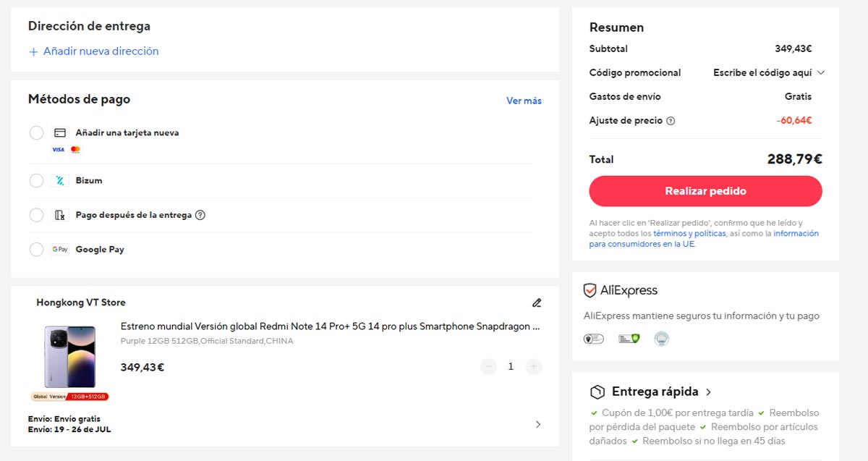The width and height of the screenshot is (868, 461).
Task: Click the credit card icon
Action: pyautogui.click(x=61, y=133)
